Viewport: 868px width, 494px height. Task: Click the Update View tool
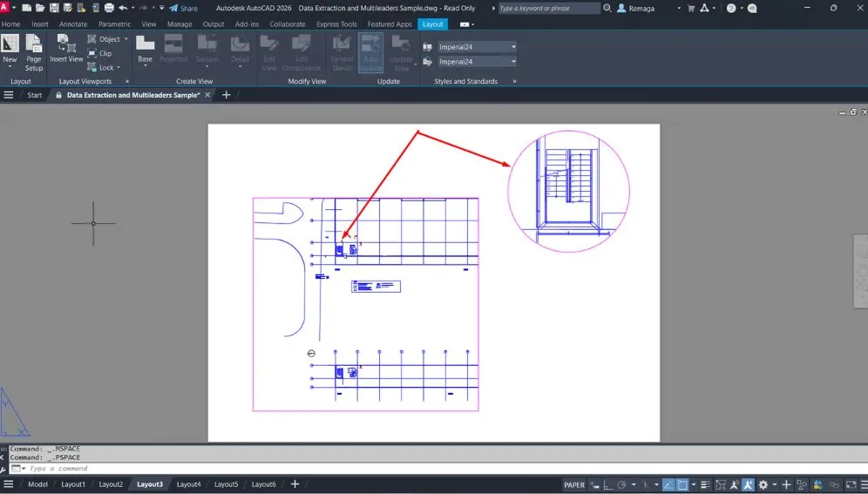[x=401, y=52]
